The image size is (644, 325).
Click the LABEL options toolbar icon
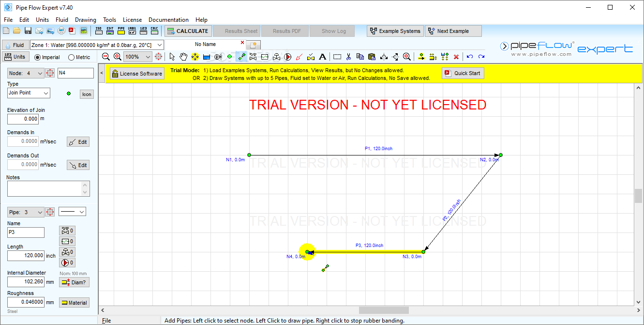(132, 31)
